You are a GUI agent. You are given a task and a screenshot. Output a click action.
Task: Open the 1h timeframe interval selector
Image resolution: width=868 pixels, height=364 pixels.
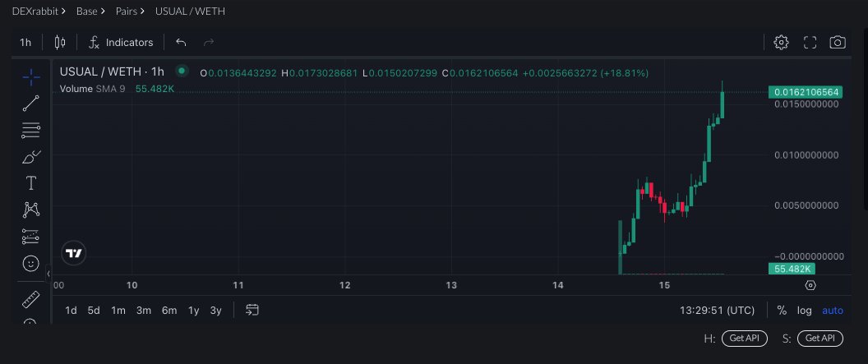tap(25, 42)
